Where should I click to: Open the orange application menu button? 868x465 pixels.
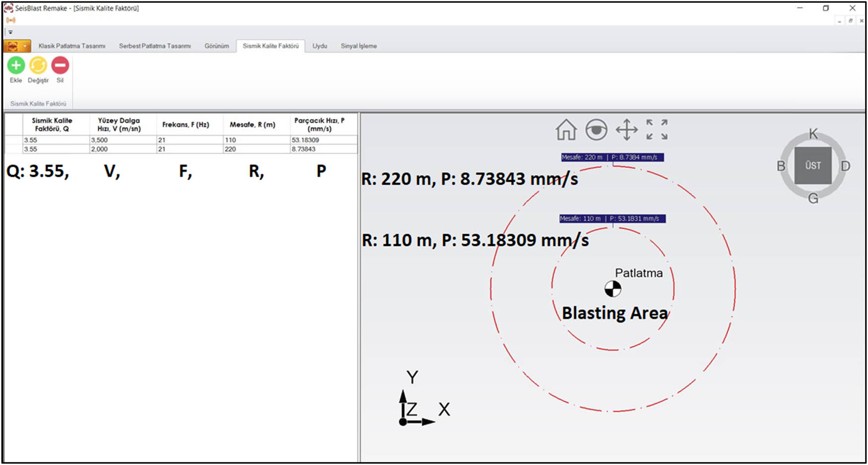coord(17,46)
